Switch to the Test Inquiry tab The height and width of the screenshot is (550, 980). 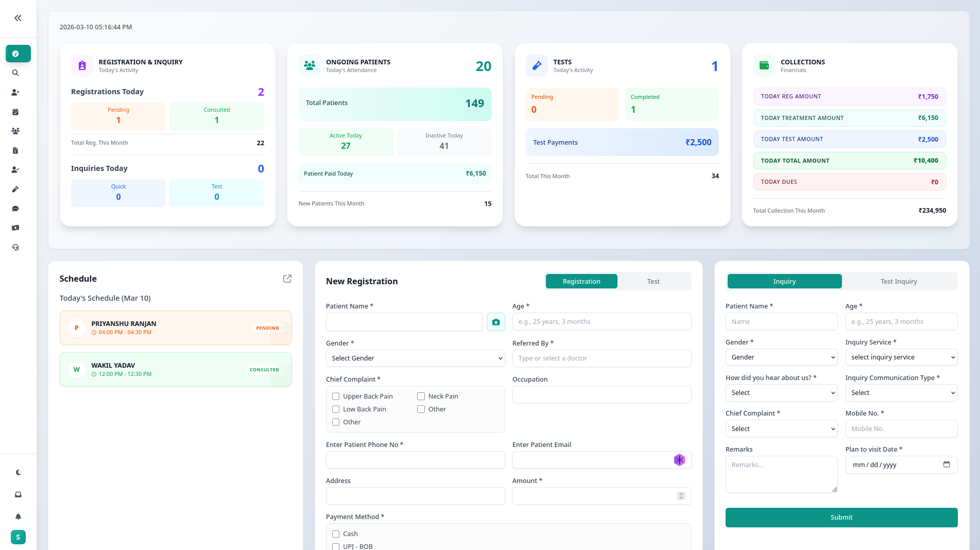pos(898,281)
